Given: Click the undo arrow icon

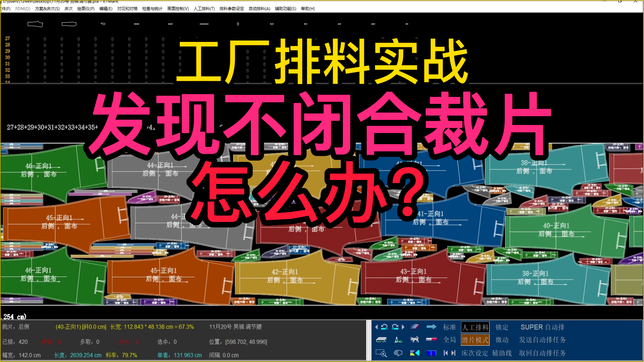Looking at the screenshot, I should click(x=384, y=327).
